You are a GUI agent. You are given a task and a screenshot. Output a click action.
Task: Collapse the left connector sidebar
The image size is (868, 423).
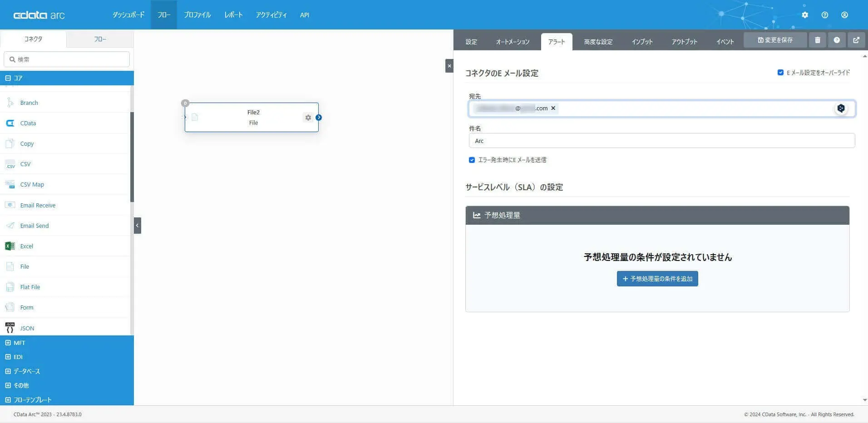[x=138, y=226]
